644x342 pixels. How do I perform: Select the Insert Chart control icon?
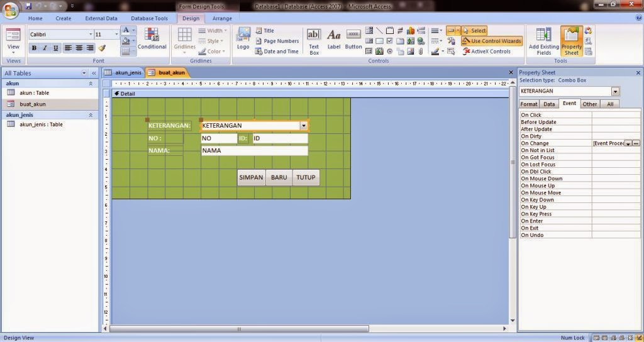pos(410,30)
